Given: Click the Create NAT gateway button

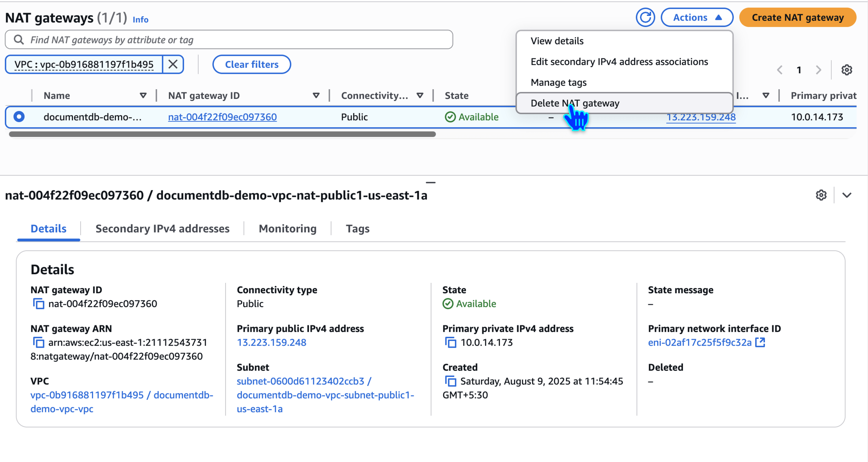Looking at the screenshot, I should [797, 17].
